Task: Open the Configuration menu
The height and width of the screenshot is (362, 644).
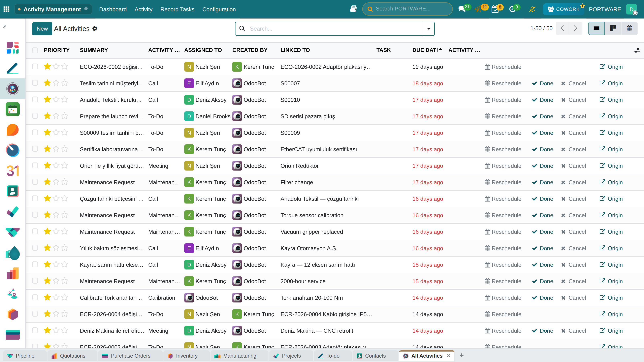Action: [x=219, y=9]
